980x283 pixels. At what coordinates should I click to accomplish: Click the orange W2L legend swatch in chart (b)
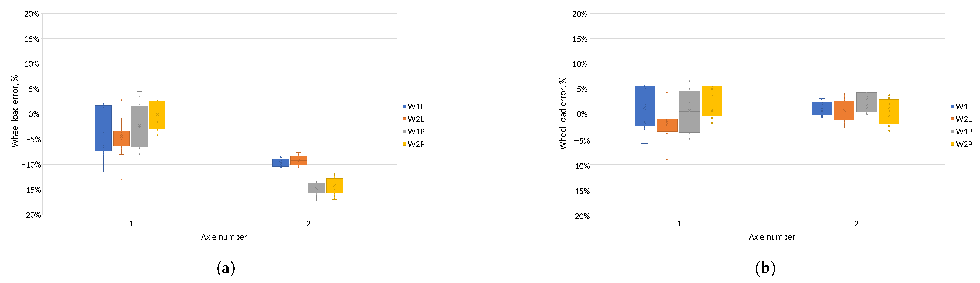952,119
